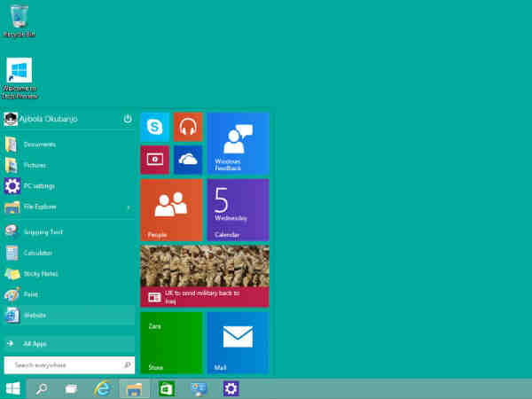Open the green Store tile
Viewport: 532px width, 399px height.
[x=171, y=342]
